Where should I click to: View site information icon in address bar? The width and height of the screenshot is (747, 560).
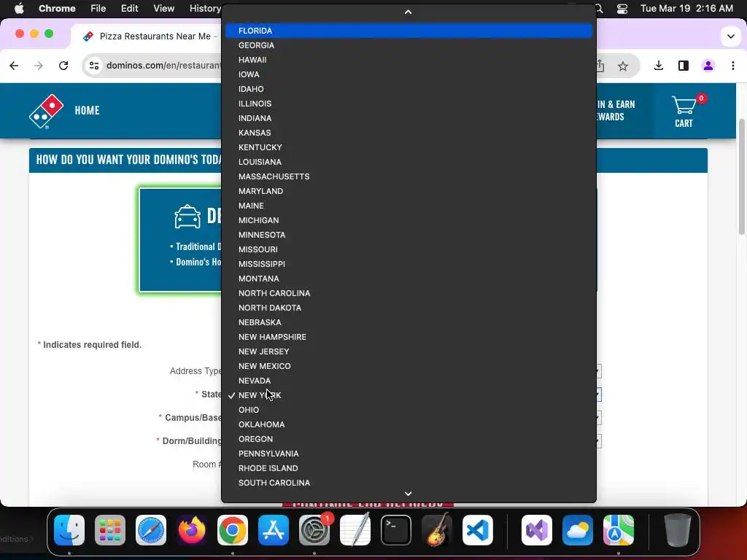point(94,66)
